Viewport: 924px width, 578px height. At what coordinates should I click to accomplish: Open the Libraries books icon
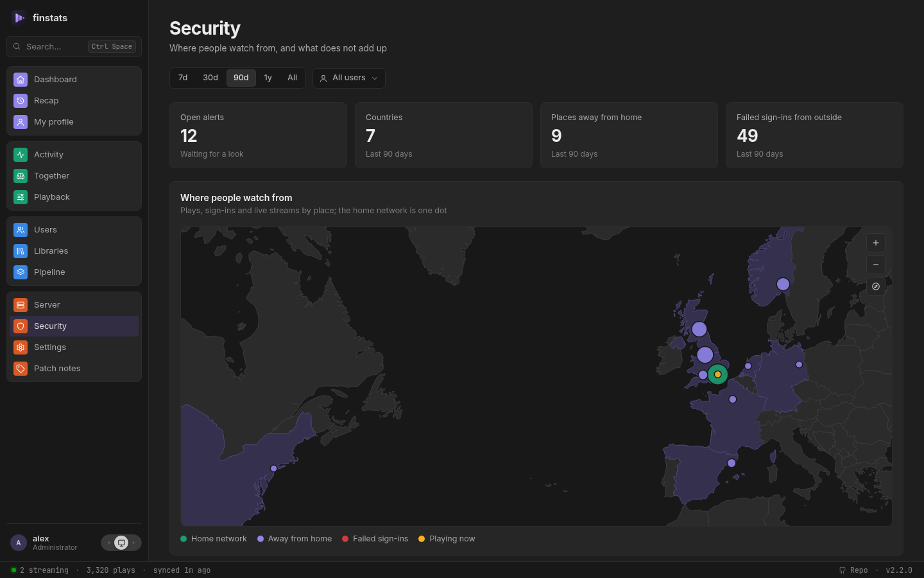pos(21,251)
